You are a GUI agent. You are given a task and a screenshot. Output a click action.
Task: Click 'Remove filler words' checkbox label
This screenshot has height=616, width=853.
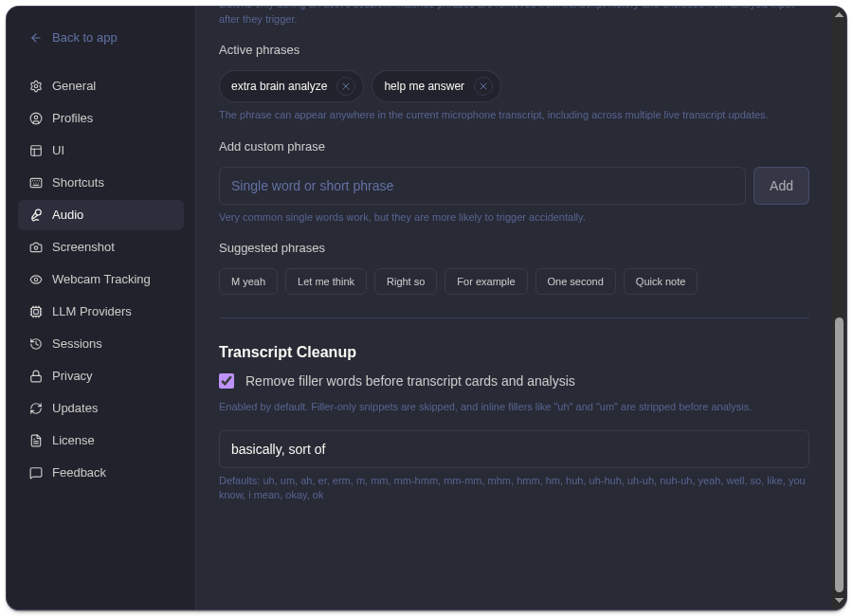409,382
